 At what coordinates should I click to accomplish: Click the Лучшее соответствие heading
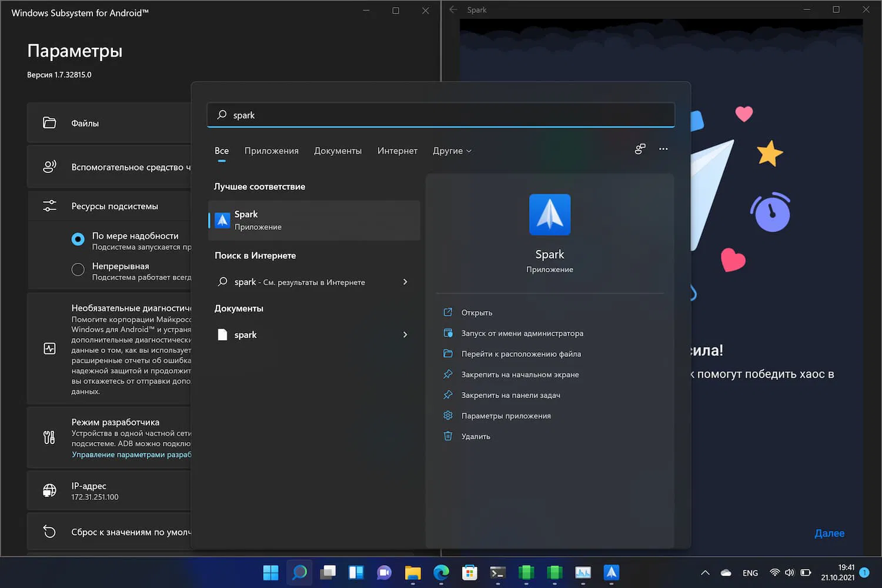(x=260, y=186)
